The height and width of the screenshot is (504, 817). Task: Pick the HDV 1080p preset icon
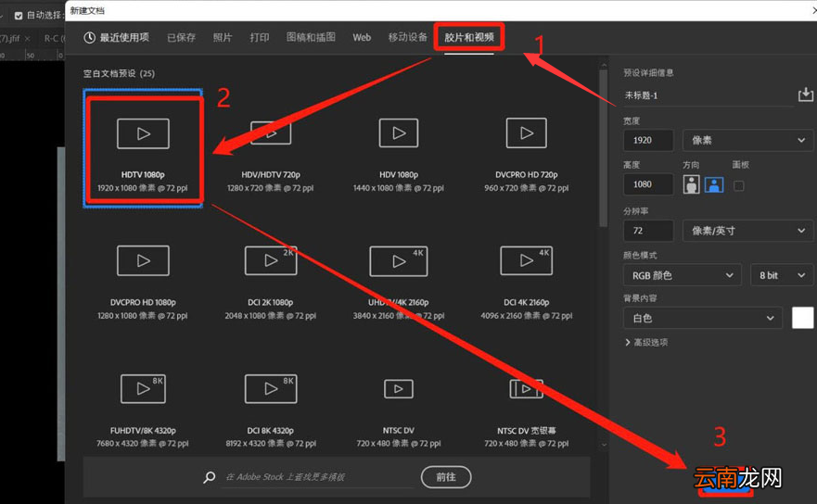pyautogui.click(x=399, y=132)
